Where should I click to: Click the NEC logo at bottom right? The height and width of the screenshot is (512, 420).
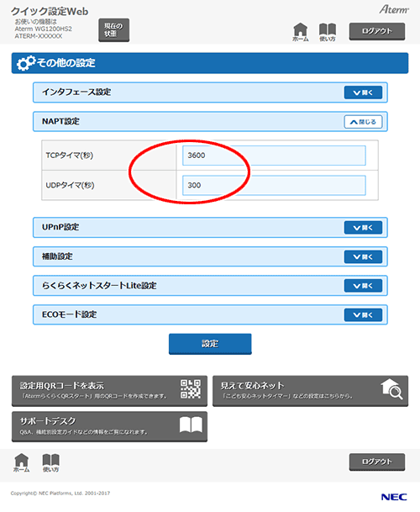tap(394, 497)
